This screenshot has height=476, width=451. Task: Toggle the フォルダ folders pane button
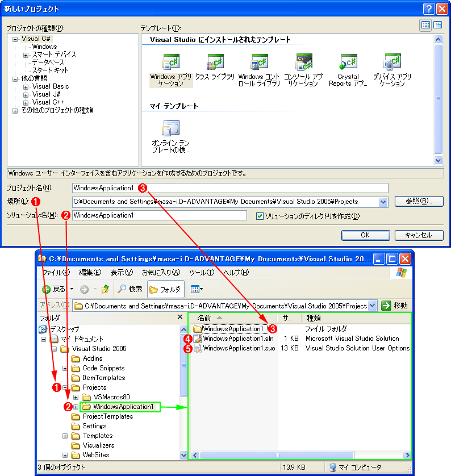166,290
